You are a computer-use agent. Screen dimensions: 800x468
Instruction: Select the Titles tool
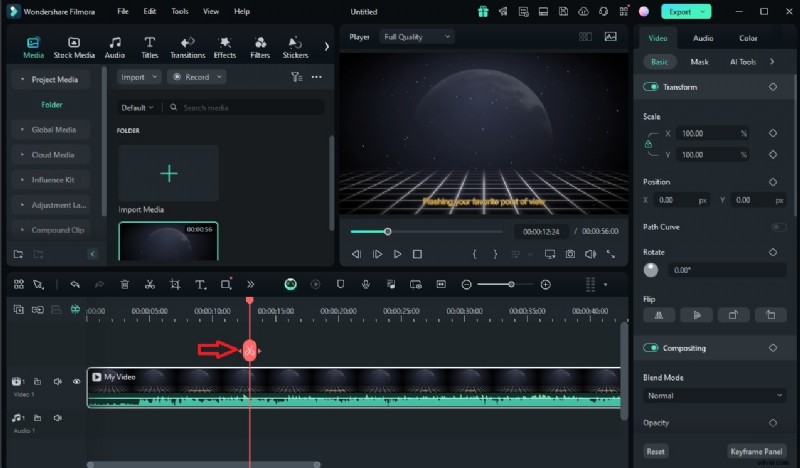(x=150, y=47)
